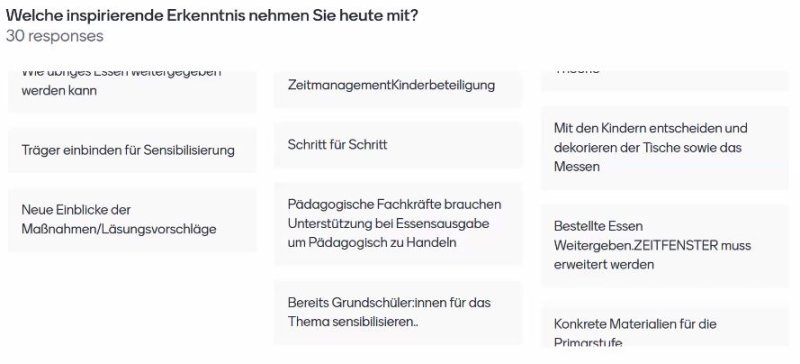
Task: Select the 'Schritt für Schritt' response card
Action: [398, 144]
